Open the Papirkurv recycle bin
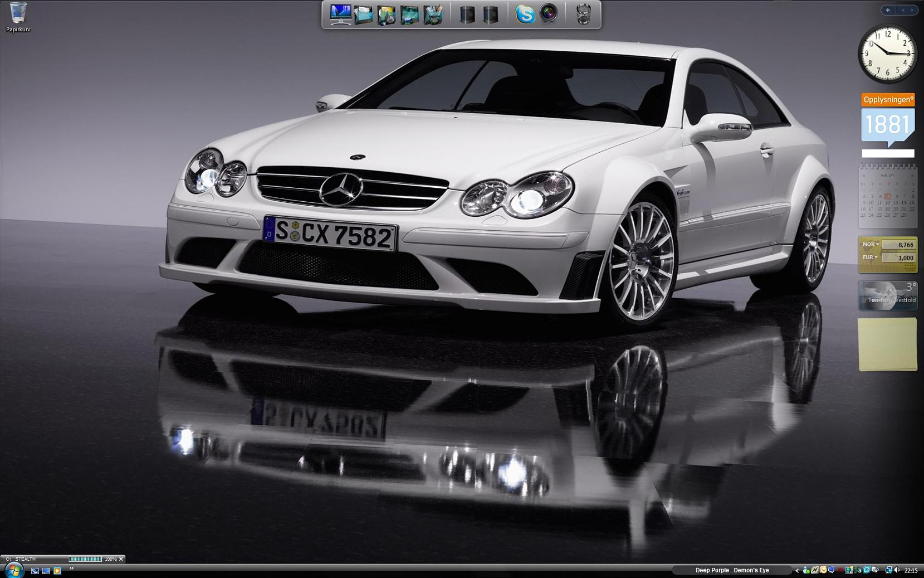Image resolution: width=924 pixels, height=578 pixels. coord(18,17)
